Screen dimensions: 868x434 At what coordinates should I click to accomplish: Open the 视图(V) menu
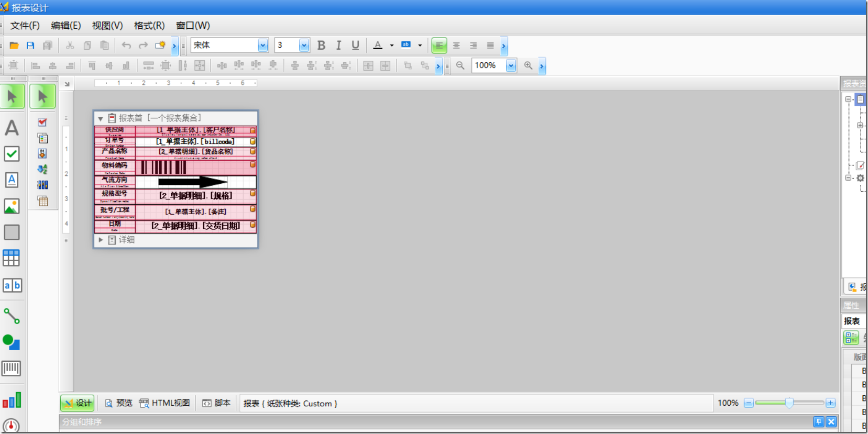[x=107, y=26]
